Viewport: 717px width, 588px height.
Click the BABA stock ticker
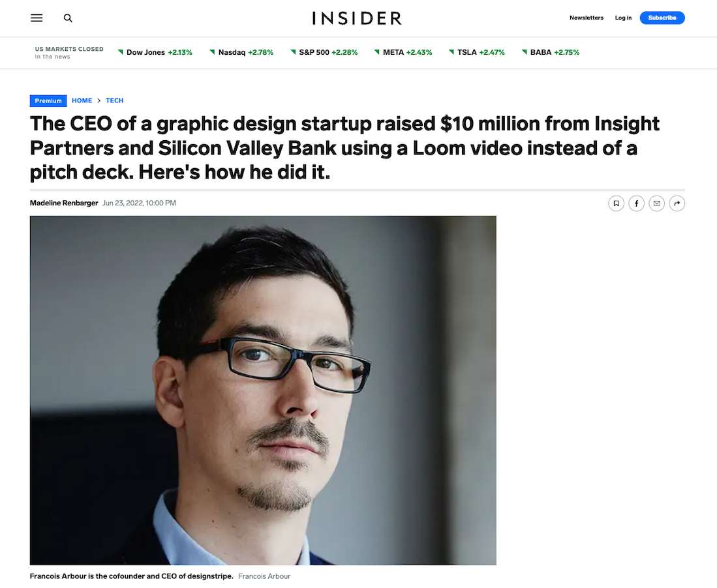(551, 52)
